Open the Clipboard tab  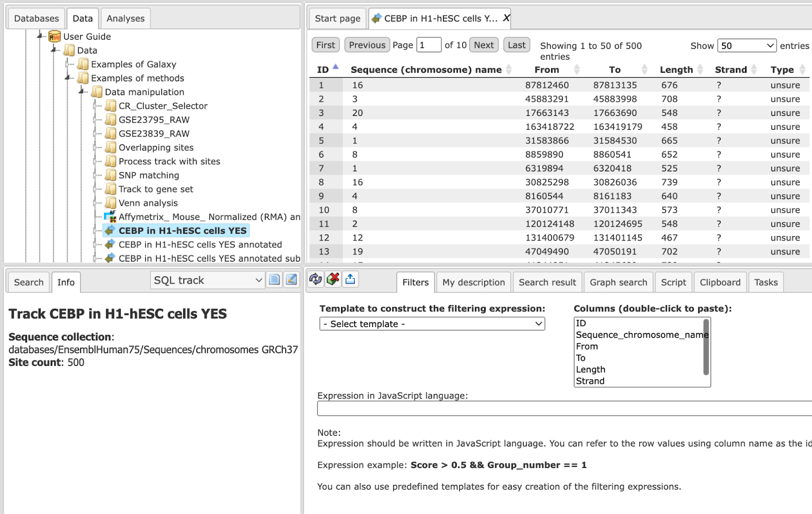pyautogui.click(x=720, y=282)
